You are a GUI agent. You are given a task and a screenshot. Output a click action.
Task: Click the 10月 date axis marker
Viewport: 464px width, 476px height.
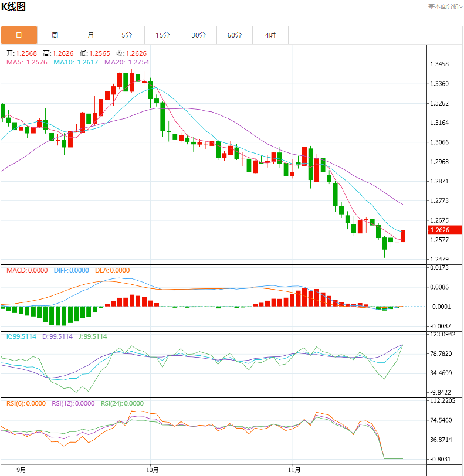(x=153, y=470)
